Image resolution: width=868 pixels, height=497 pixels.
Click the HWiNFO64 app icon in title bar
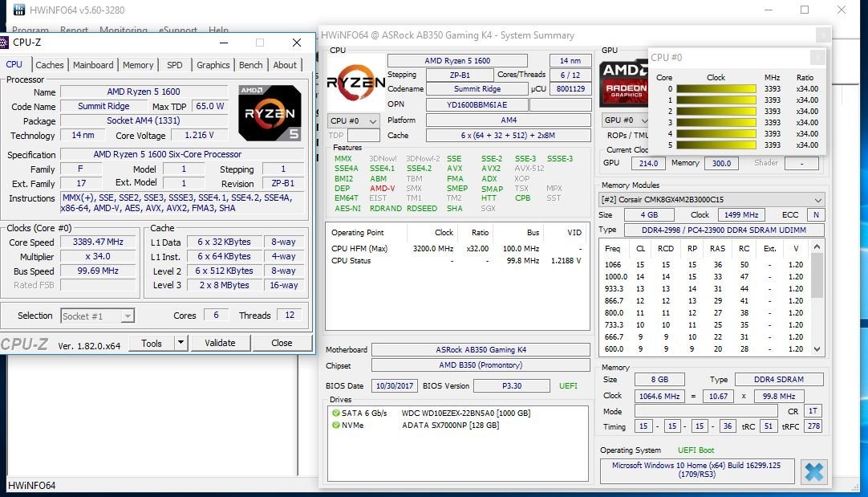(18, 10)
